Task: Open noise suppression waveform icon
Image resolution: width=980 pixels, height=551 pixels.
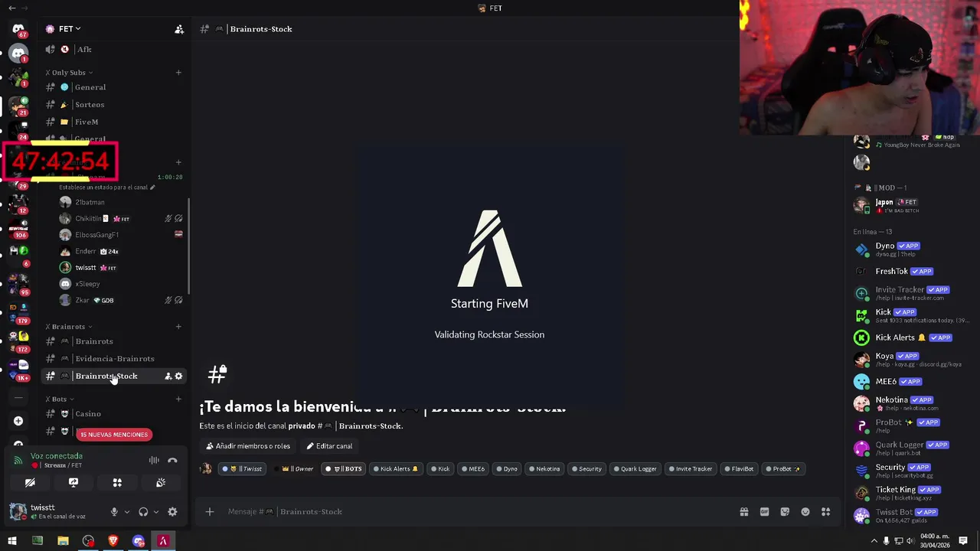Action: pyautogui.click(x=154, y=461)
